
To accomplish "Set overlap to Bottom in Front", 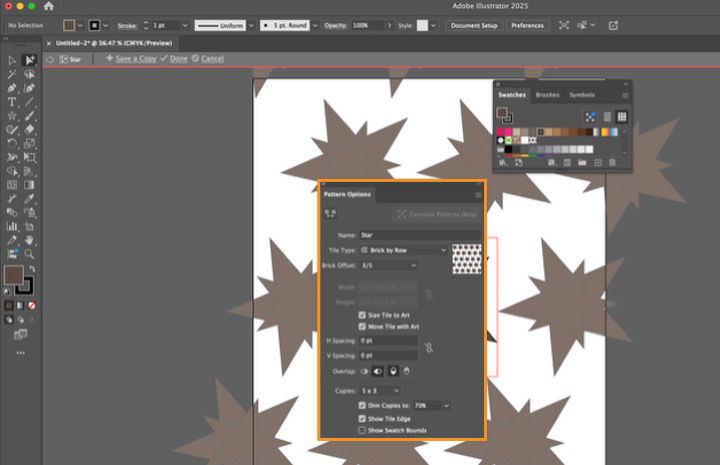I will click(406, 371).
